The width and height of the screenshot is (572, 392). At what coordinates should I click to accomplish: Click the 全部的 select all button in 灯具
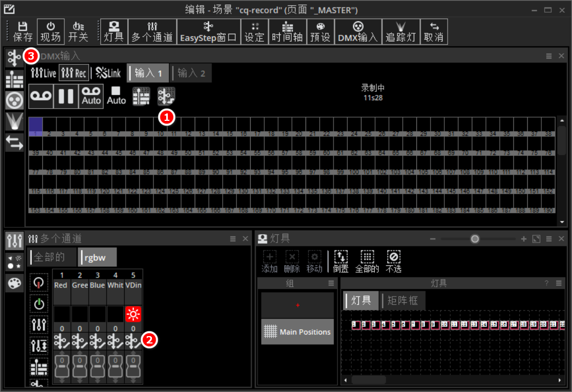coord(367,262)
